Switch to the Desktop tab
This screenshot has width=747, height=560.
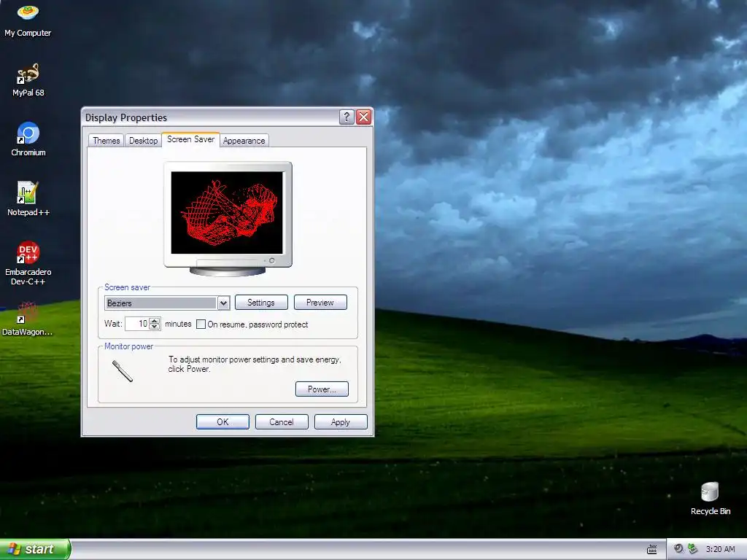coord(144,141)
